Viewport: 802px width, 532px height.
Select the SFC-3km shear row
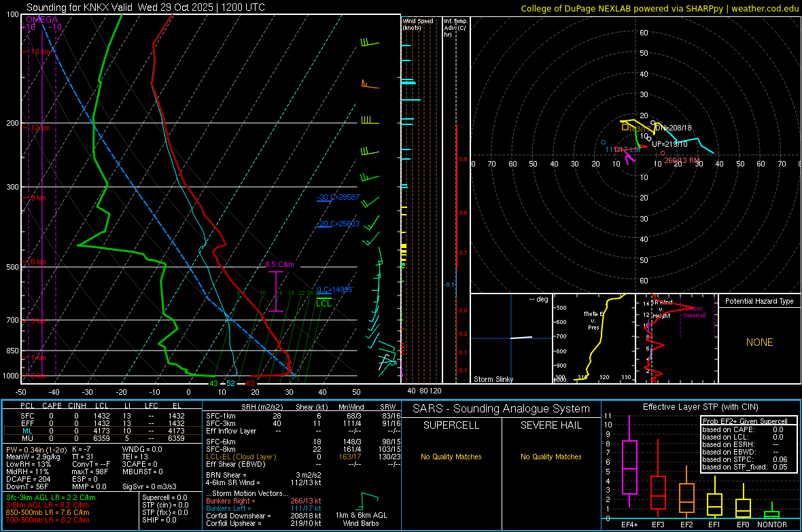coord(303,423)
